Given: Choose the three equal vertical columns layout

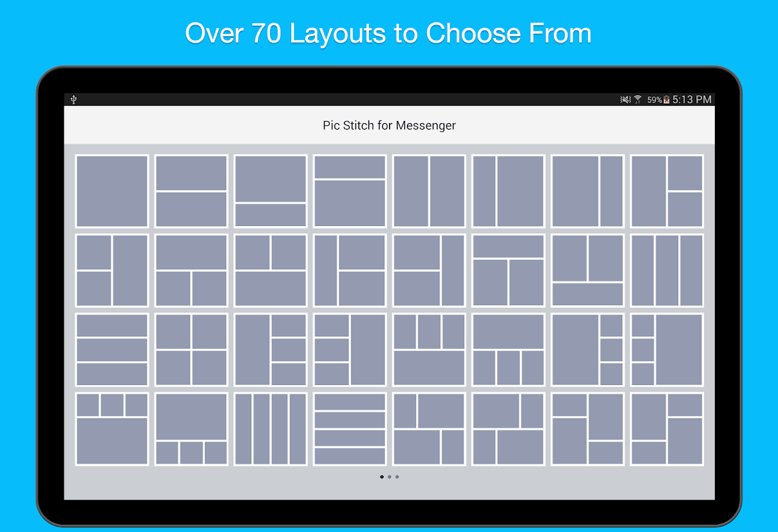Looking at the screenshot, I should tap(667, 271).
